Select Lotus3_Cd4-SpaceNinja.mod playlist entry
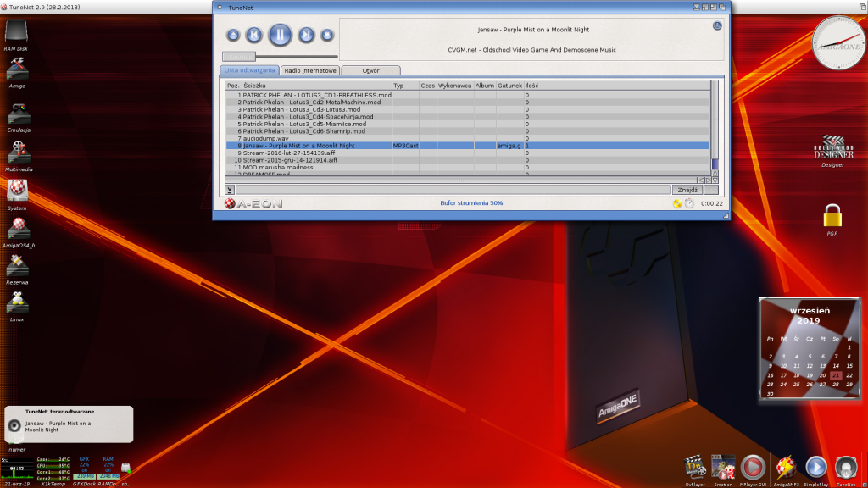Screen dimensions: 868x488 point(468,117)
